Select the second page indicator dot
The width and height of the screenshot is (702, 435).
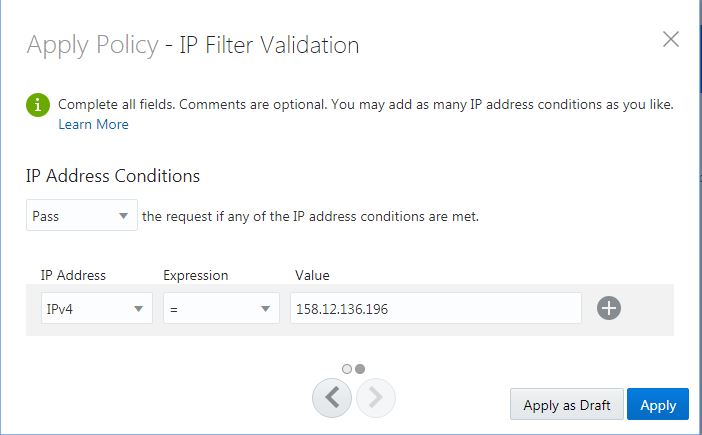[x=360, y=369]
